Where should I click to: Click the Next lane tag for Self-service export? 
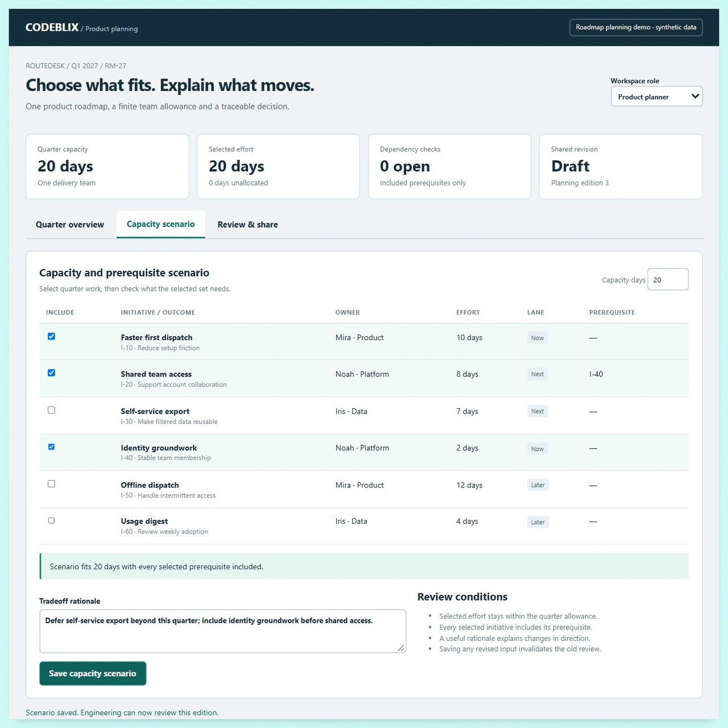[x=537, y=411]
